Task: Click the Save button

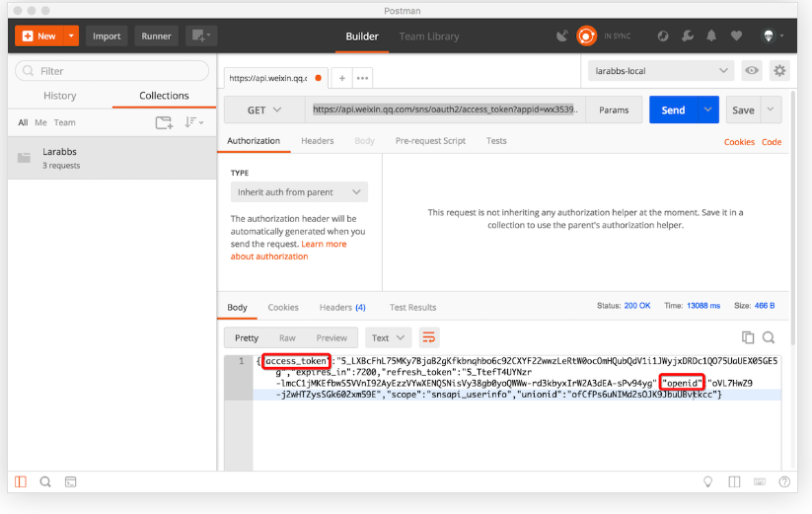Action: (x=743, y=110)
